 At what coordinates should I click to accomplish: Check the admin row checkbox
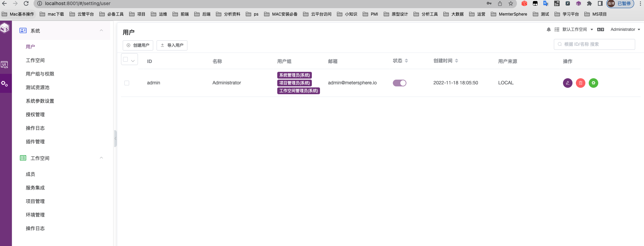click(127, 83)
